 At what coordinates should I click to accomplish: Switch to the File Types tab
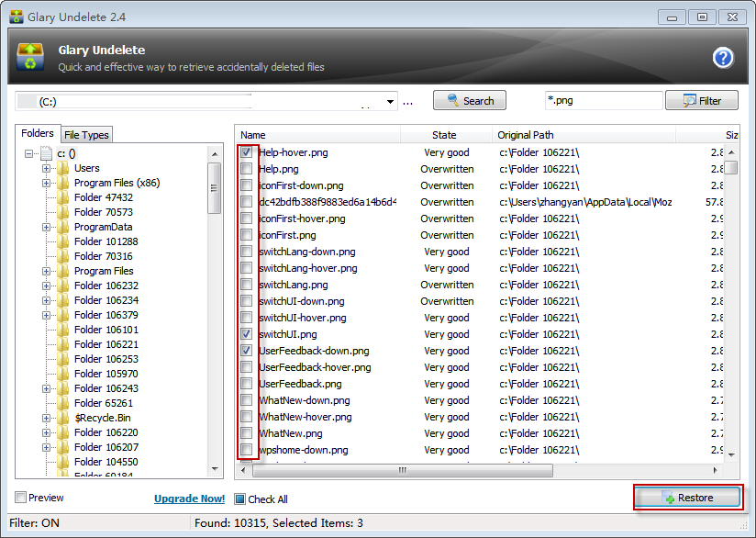pyautogui.click(x=86, y=135)
